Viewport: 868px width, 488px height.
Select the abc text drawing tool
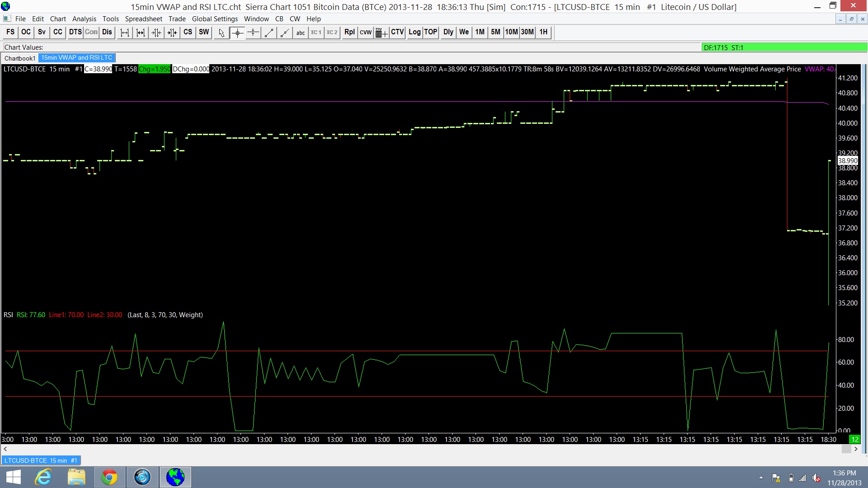tap(301, 33)
